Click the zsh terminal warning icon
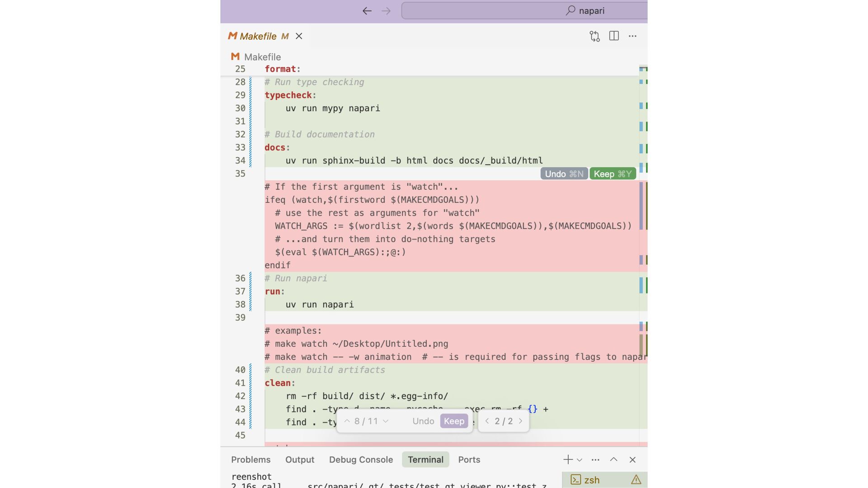 636,480
